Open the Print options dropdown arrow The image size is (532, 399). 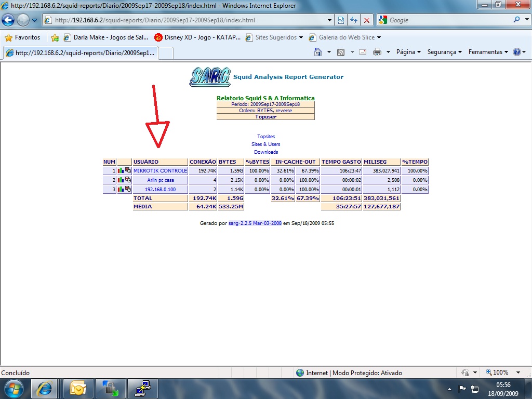tap(388, 52)
